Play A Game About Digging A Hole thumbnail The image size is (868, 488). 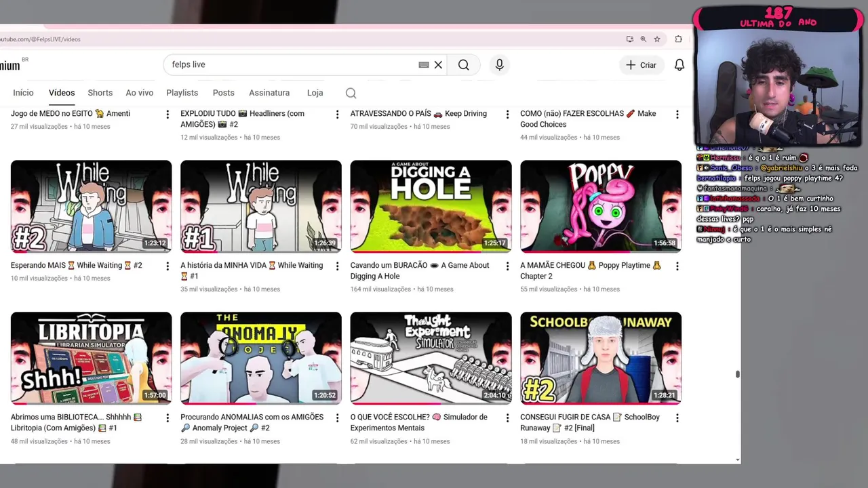tap(431, 206)
